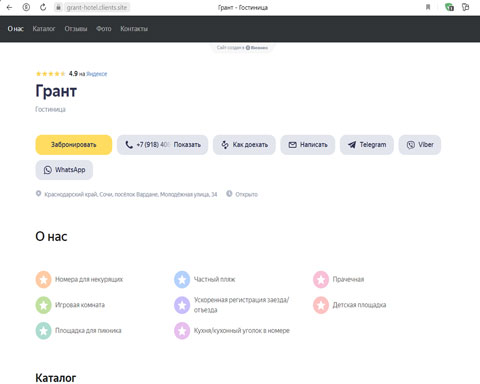Click the purple star icon Ускоренная регистрация
Viewport: 480px width, 384px height.
pyautogui.click(x=182, y=305)
